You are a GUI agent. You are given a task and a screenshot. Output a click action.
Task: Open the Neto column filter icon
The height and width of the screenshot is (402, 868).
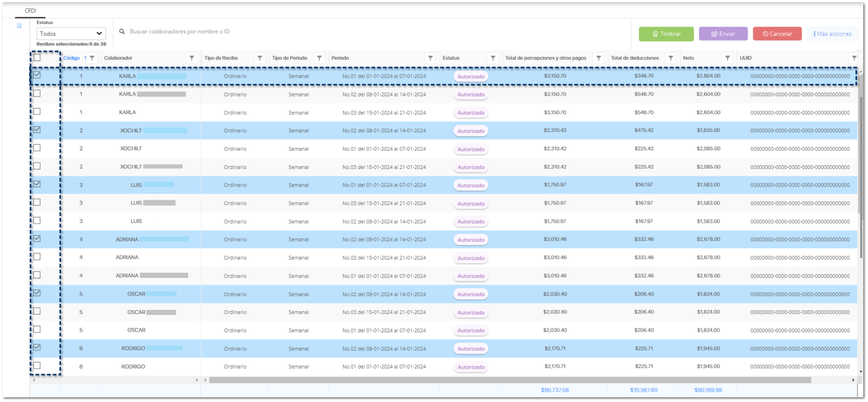[728, 58]
